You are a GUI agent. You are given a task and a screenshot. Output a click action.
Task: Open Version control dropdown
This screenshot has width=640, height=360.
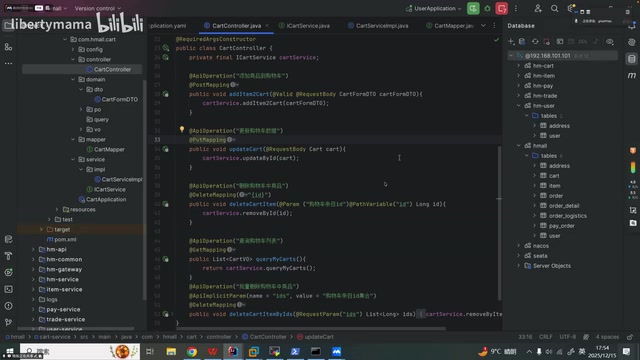tap(98, 8)
